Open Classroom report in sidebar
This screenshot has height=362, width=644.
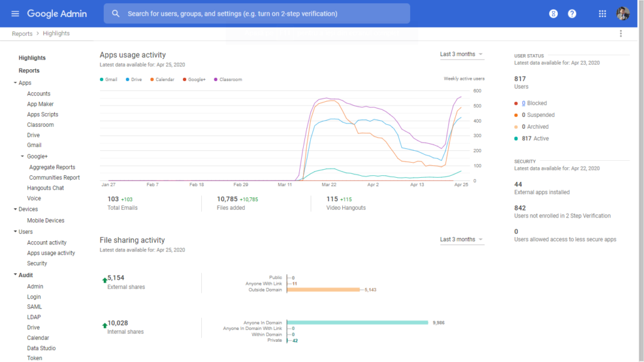[x=40, y=125]
